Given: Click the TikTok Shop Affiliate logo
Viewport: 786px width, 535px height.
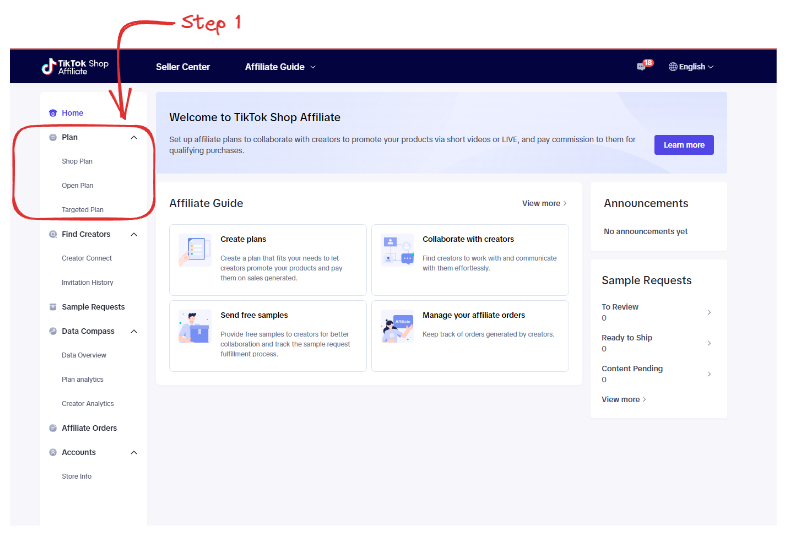Looking at the screenshot, I should [75, 67].
